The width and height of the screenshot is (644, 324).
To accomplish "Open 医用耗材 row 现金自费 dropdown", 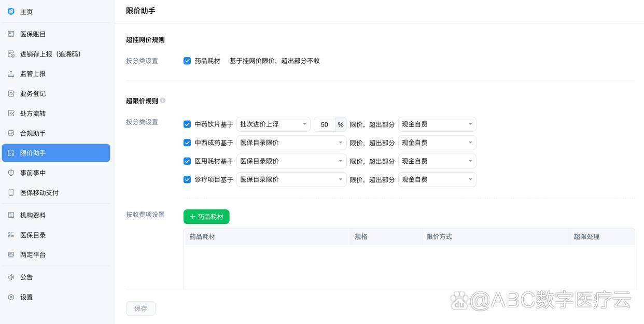I will pyautogui.click(x=437, y=161).
